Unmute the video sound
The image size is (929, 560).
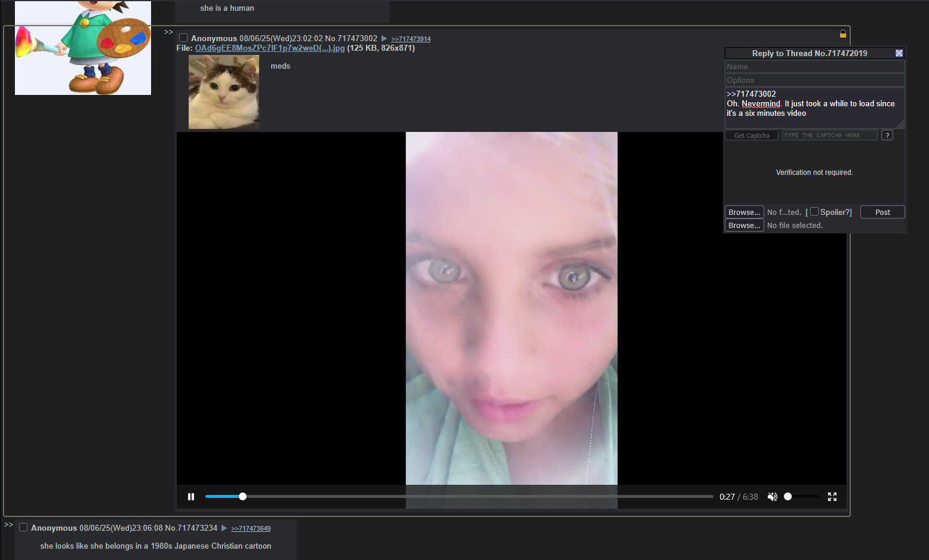[772, 497]
